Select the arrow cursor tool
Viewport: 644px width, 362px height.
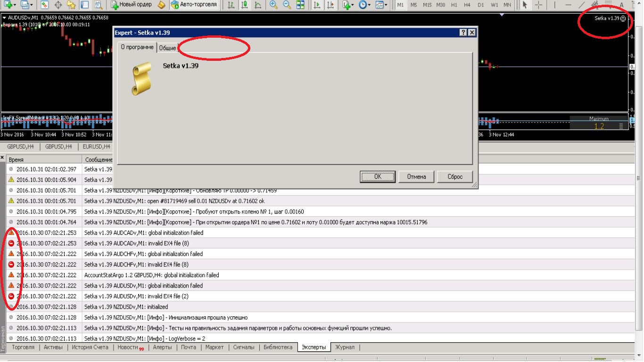[x=525, y=5]
